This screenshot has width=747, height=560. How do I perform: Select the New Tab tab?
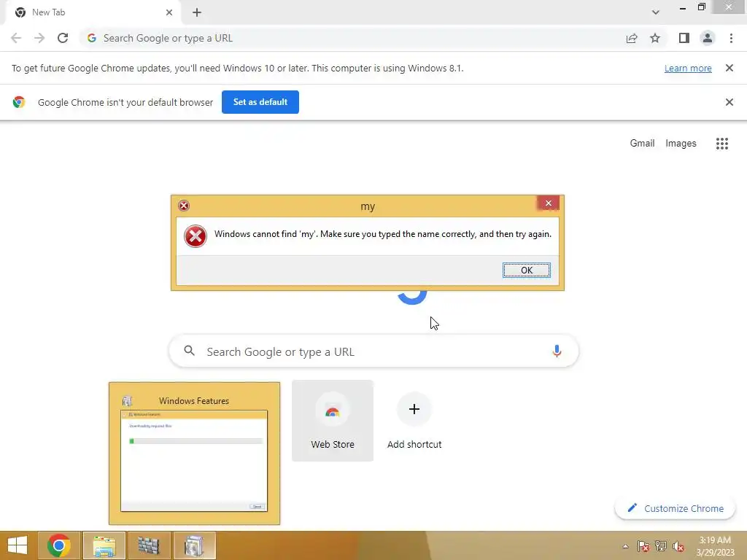[93, 12]
